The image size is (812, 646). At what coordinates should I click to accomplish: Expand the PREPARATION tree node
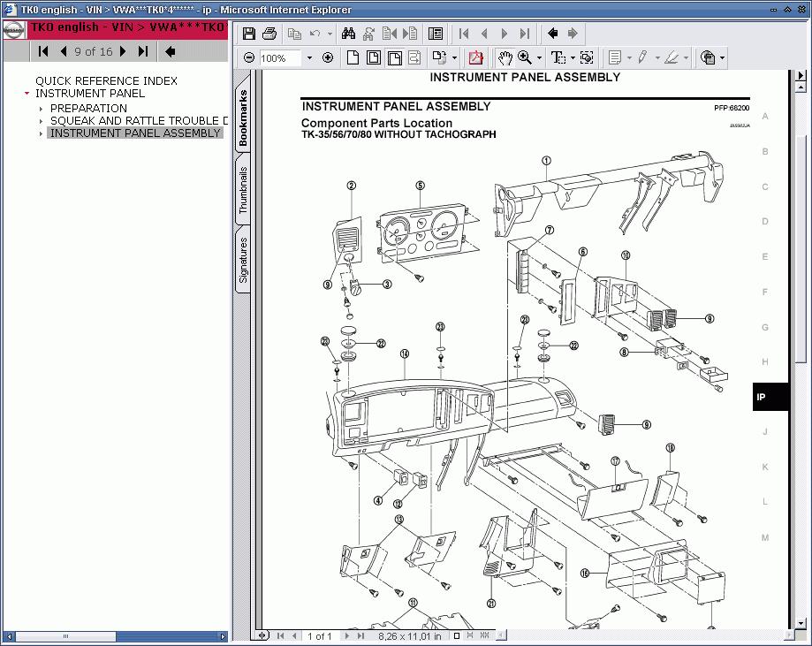[41, 109]
